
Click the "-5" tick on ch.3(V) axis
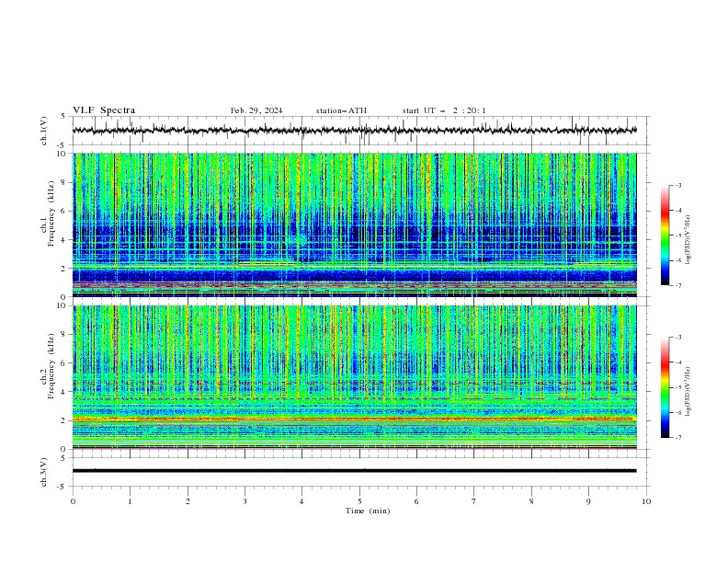63,487
